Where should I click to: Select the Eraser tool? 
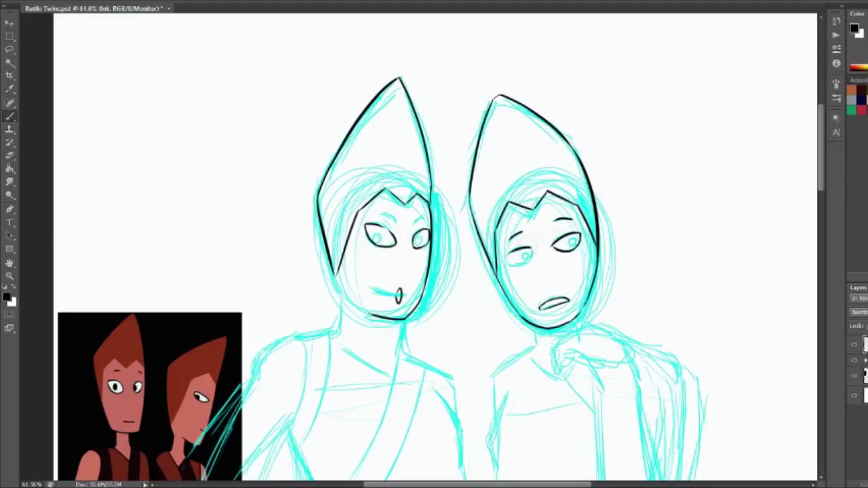pos(9,157)
